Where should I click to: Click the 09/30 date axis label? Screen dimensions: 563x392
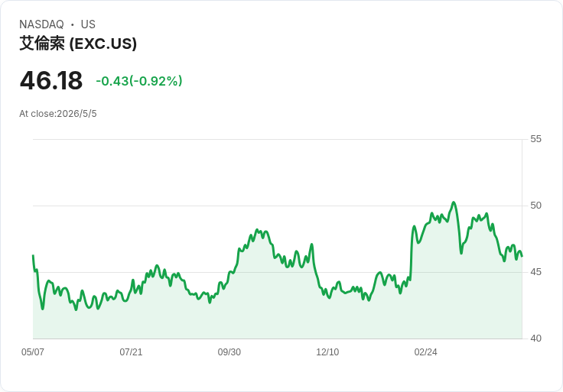pyautogui.click(x=229, y=352)
